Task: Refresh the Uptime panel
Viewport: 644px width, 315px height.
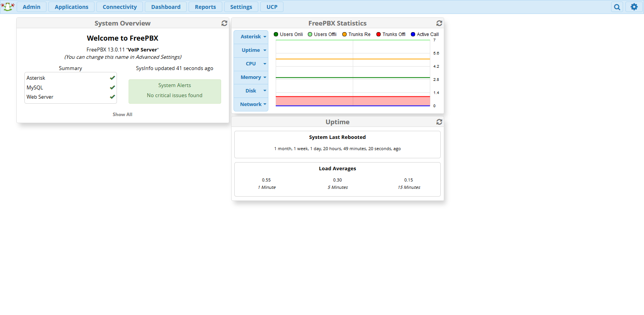Action: click(439, 122)
